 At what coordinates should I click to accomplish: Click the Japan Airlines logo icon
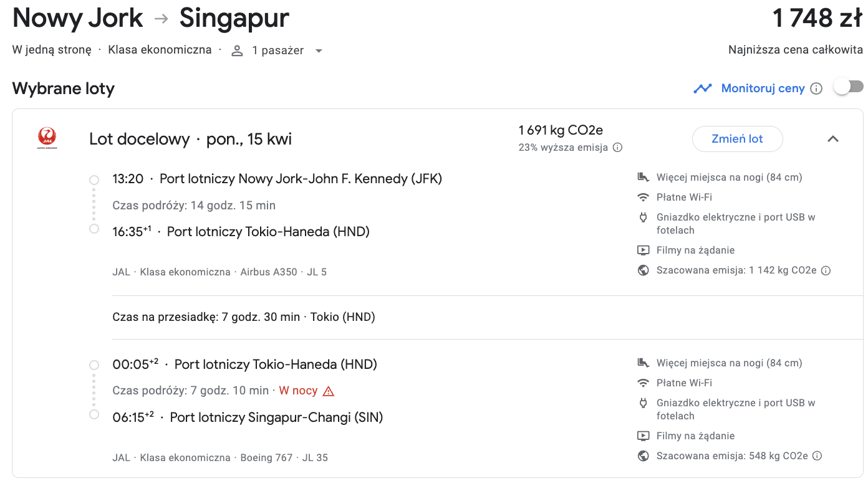pos(47,138)
